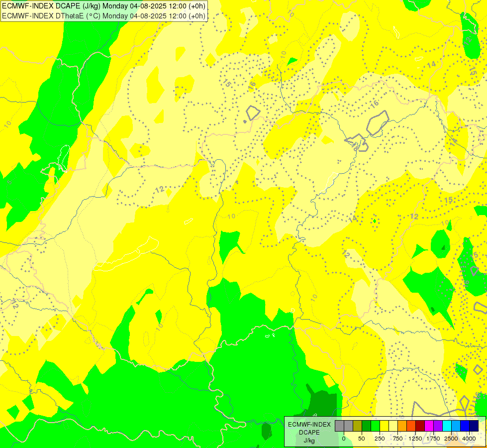Click the legend value 1250
487x448 pixels.
point(415,439)
